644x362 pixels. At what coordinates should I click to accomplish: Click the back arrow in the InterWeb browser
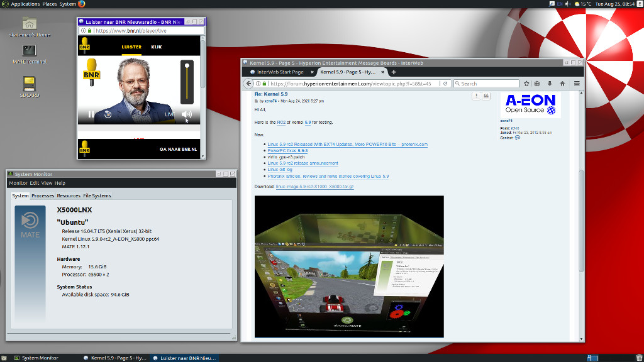tap(248, 84)
